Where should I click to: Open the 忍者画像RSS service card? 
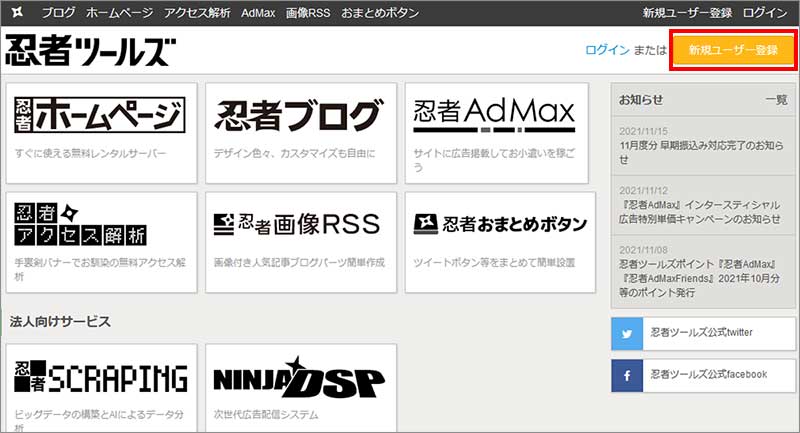click(301, 242)
